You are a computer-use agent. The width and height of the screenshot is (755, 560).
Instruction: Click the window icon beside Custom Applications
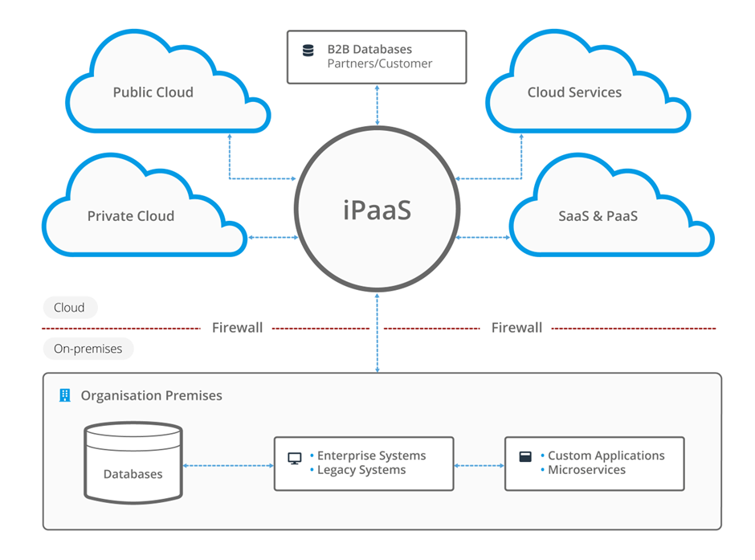525,456
